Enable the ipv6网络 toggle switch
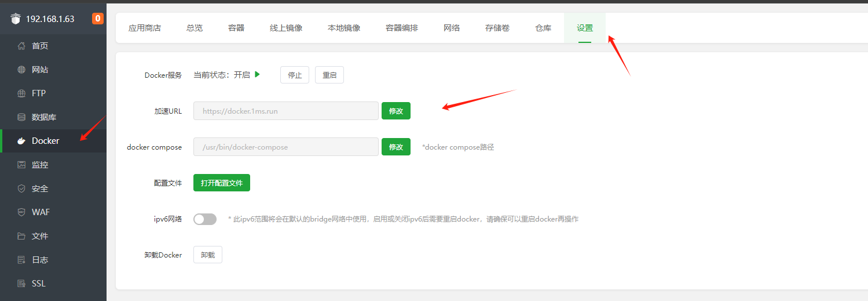Screen dimensions: 868x301 [205, 219]
